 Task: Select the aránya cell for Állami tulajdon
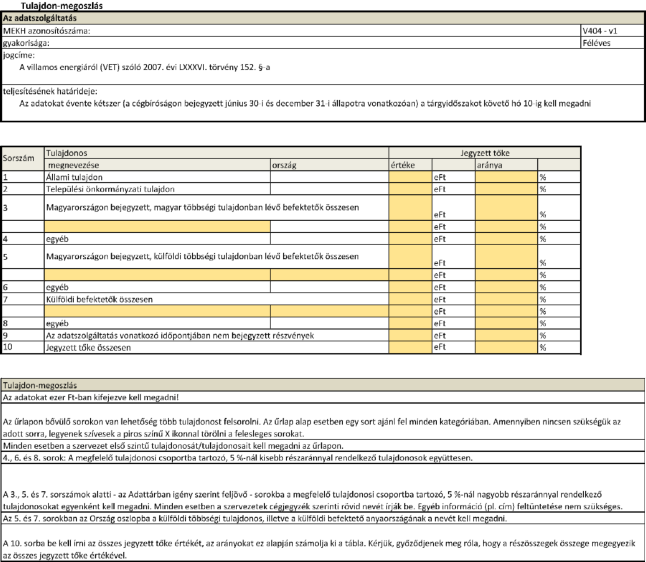(x=505, y=176)
